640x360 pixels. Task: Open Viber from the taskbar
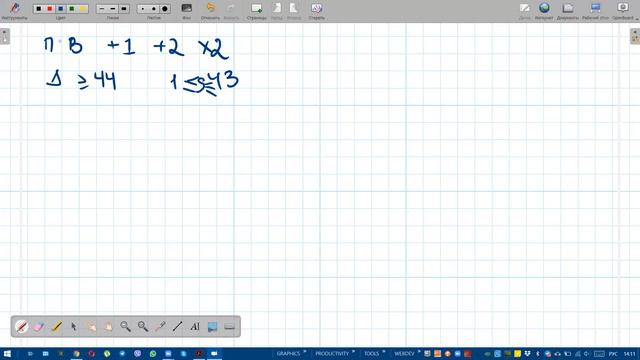(138, 354)
